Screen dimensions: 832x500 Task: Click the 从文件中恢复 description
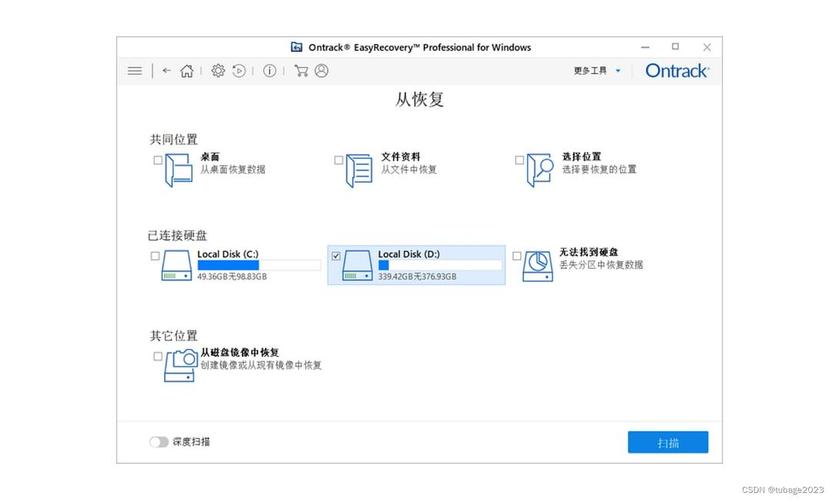pos(409,169)
